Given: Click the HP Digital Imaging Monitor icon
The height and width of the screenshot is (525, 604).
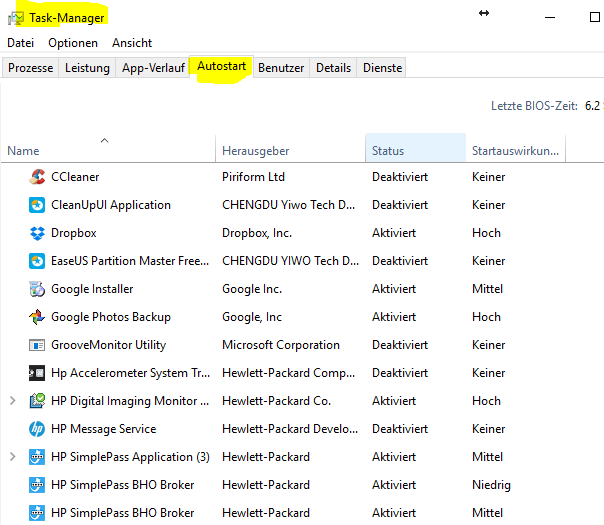Looking at the screenshot, I should 37,401.
